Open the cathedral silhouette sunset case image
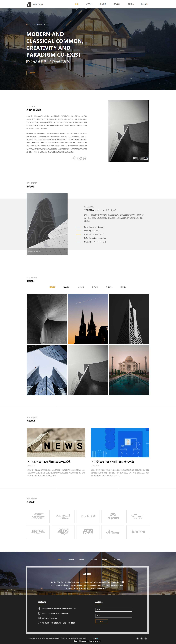 [88, 319]
